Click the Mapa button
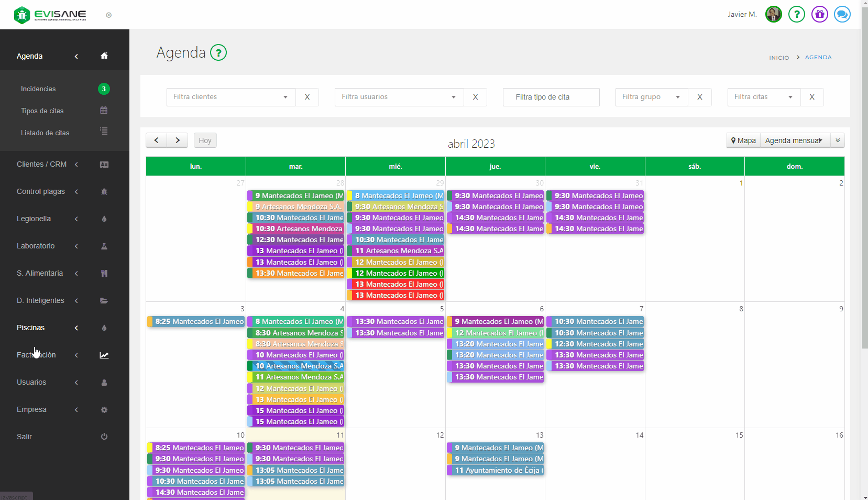The height and width of the screenshot is (500, 868). coord(743,140)
